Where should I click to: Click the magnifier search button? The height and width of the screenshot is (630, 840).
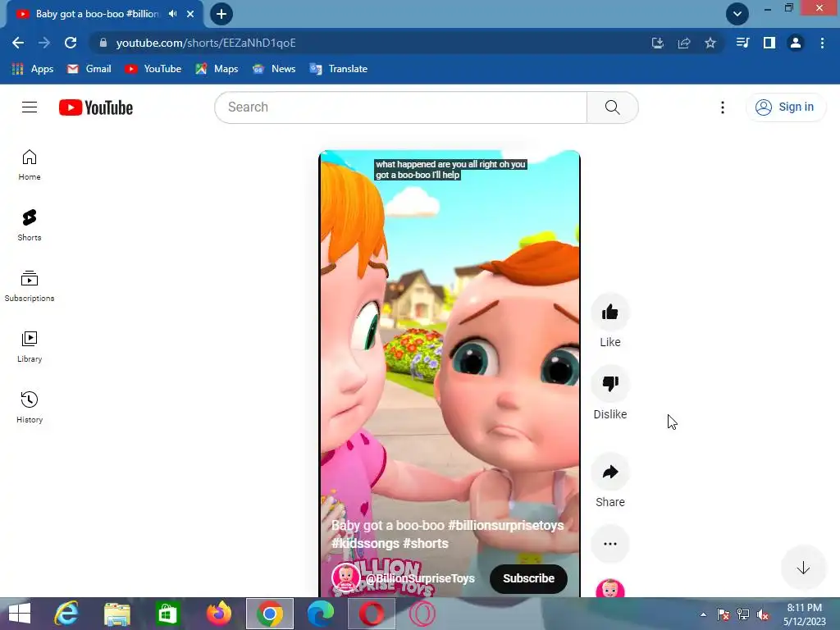tap(612, 107)
